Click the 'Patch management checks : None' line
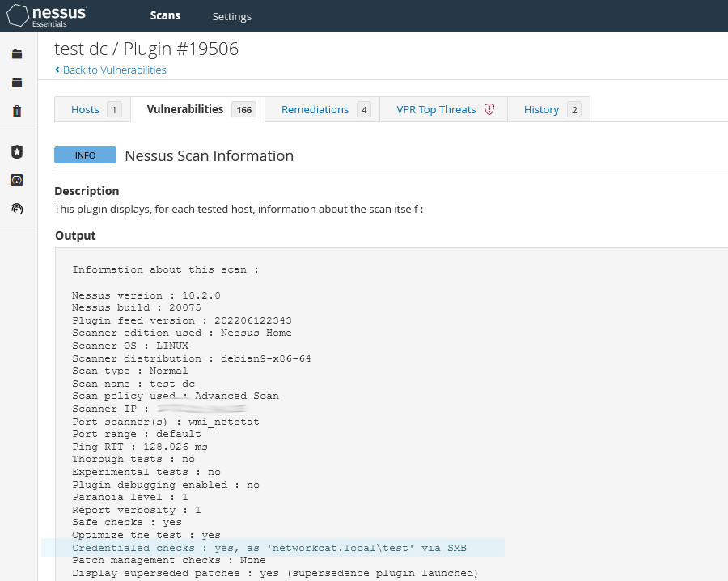This screenshot has height=581, width=728. coord(169,560)
